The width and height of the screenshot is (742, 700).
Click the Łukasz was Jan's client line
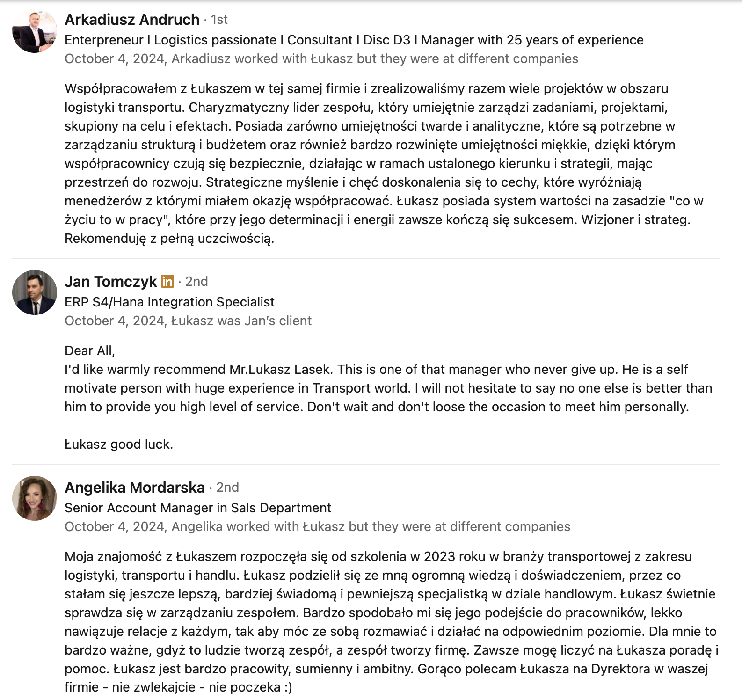[x=188, y=321]
